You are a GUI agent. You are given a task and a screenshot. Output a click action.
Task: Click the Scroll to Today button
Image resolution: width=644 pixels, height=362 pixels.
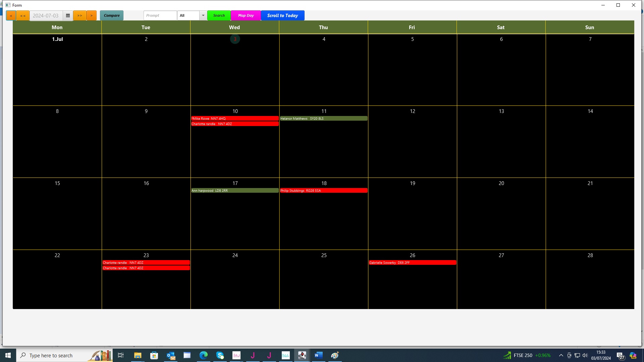click(282, 15)
